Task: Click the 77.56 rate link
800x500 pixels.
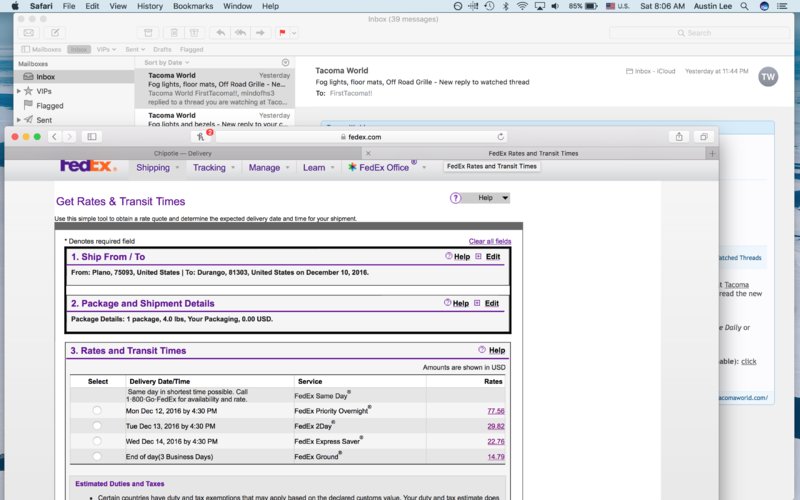Action: tap(495, 411)
